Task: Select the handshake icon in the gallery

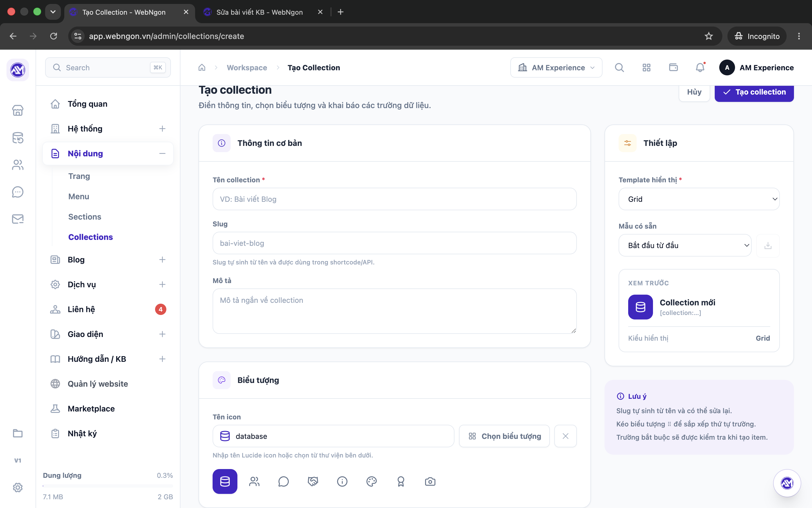Action: pos(313,481)
